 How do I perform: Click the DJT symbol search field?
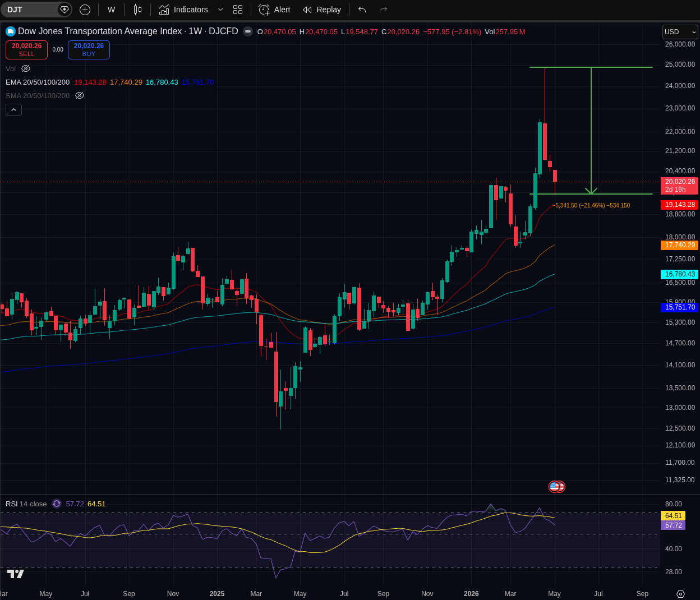[x=31, y=10]
